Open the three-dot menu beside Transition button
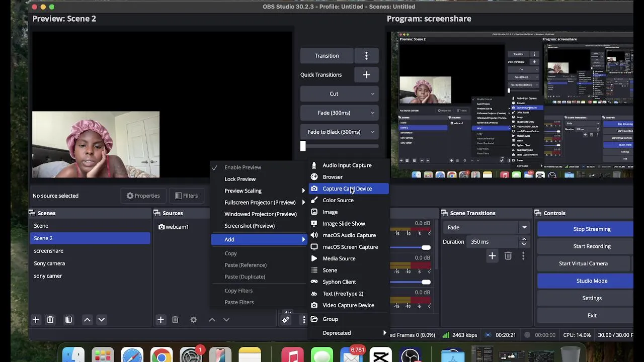This screenshot has height=362, width=644. (366, 56)
